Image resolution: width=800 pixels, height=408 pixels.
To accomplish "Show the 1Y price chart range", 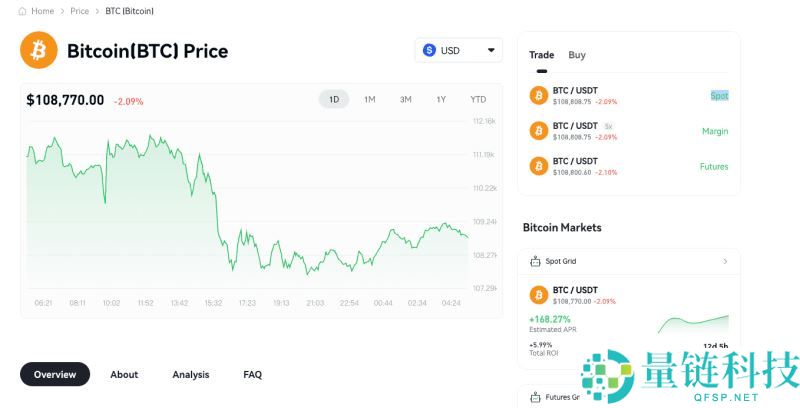I will (x=441, y=99).
